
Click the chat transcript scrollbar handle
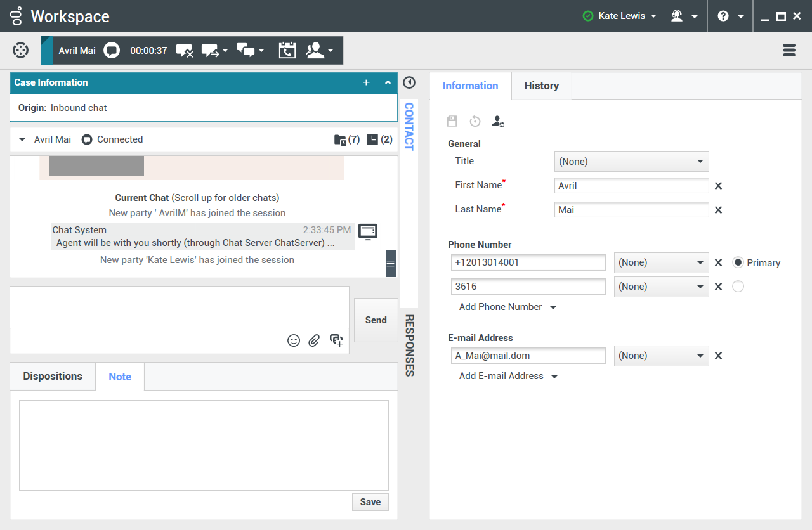tap(391, 263)
